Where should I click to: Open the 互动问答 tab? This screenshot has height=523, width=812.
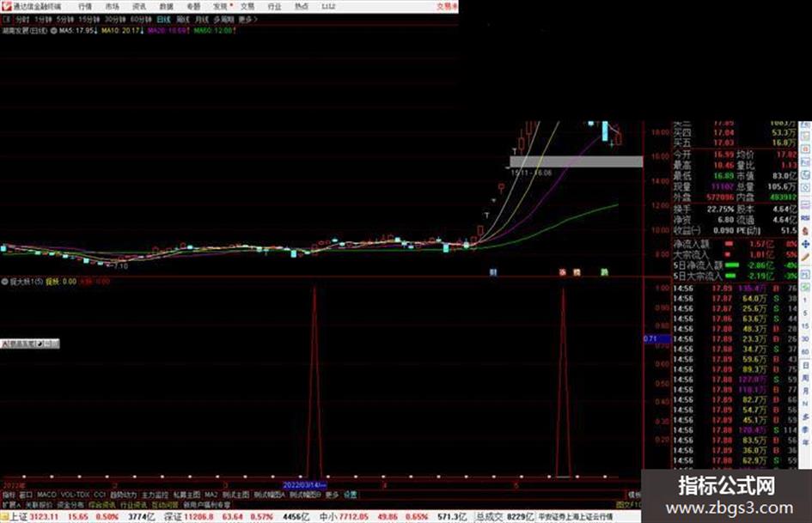(x=165, y=505)
